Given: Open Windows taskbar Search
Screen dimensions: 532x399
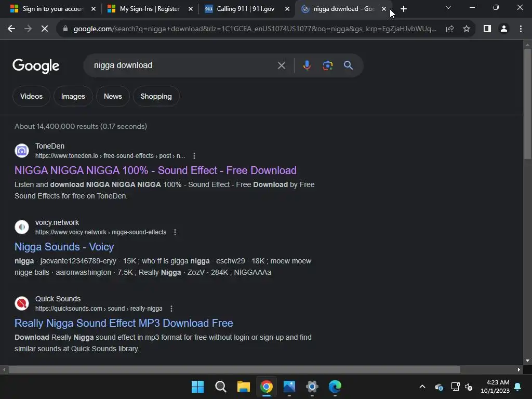Looking at the screenshot, I should pyautogui.click(x=220, y=387).
